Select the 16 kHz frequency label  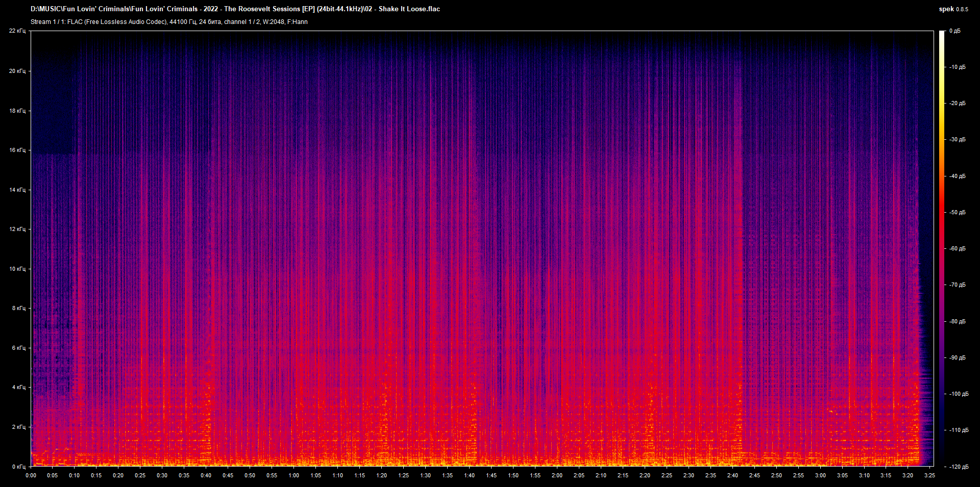[17, 150]
